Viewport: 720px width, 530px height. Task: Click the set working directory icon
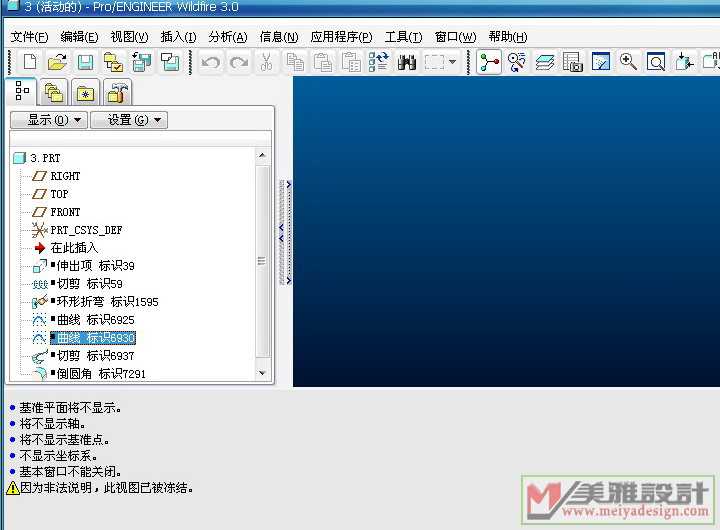[113, 62]
